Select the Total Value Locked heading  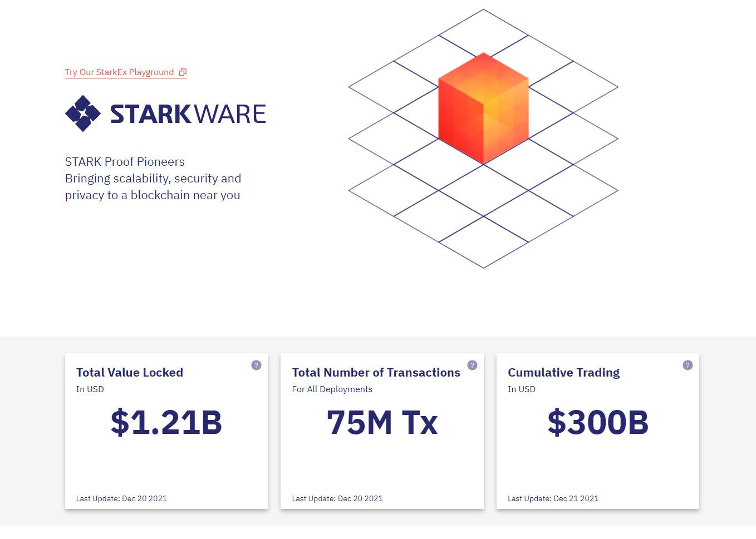point(130,373)
